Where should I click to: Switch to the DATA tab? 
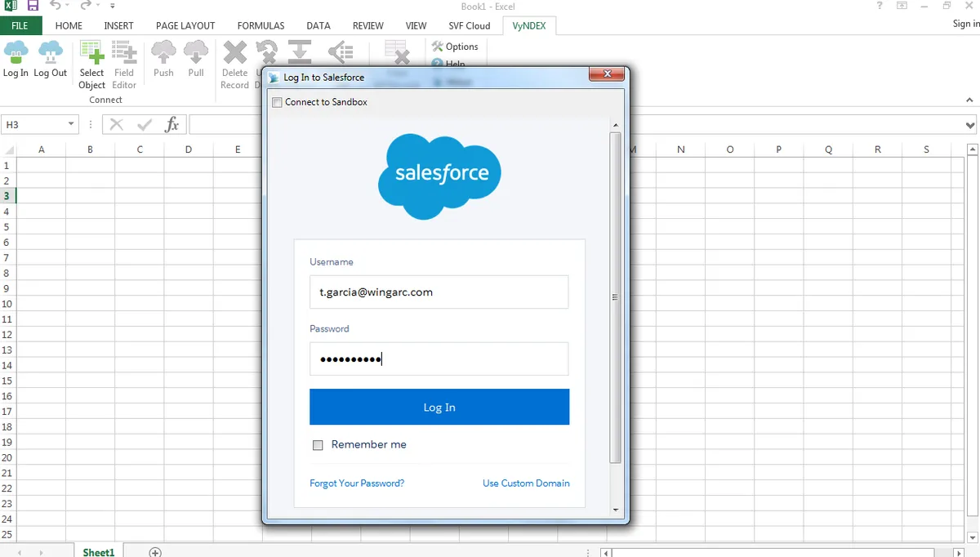tap(318, 25)
